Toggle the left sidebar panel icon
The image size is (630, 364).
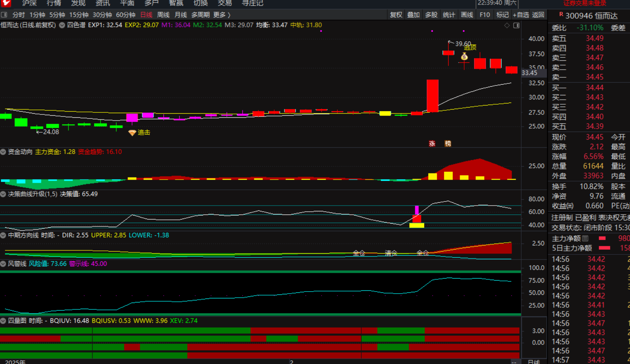[4, 15]
